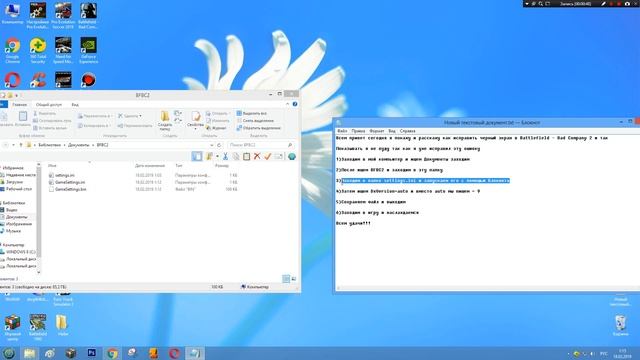Open the Recycle Bin on desktop
640x360 pixels.
coord(620,325)
